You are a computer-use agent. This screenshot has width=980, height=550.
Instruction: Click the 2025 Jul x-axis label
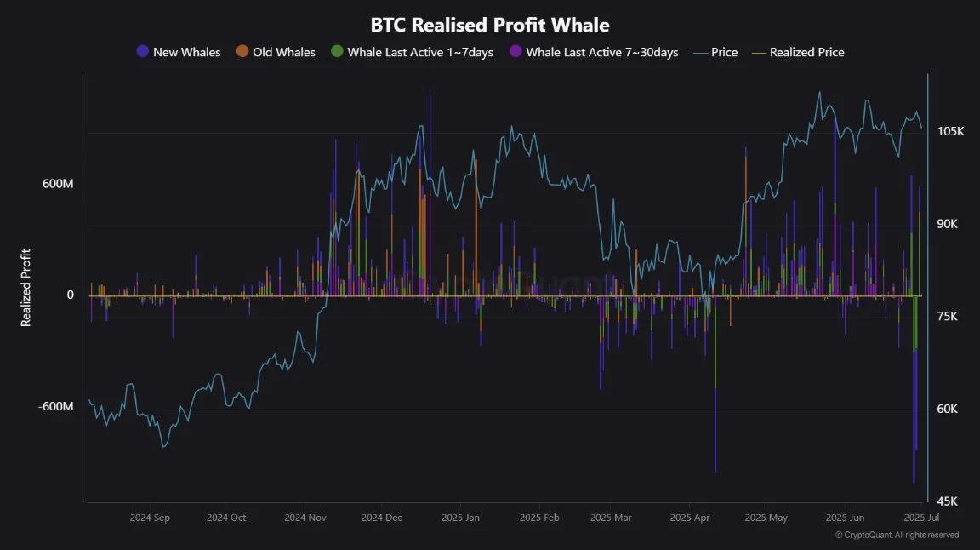point(921,518)
